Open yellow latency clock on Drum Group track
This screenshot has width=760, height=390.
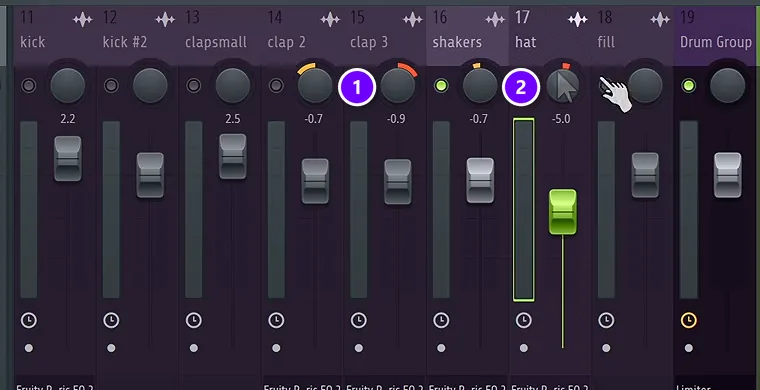pos(688,320)
